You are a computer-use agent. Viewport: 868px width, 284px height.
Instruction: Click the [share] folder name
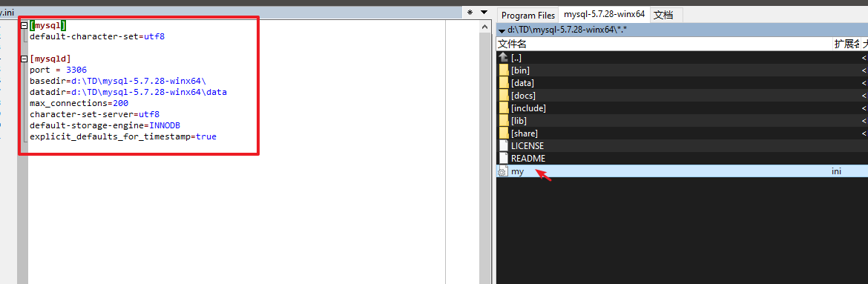pyautogui.click(x=525, y=133)
